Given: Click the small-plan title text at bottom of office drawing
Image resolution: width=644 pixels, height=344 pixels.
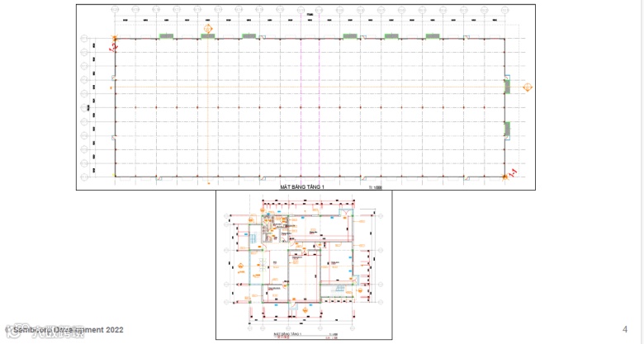Looking at the screenshot, I should [x=289, y=334].
